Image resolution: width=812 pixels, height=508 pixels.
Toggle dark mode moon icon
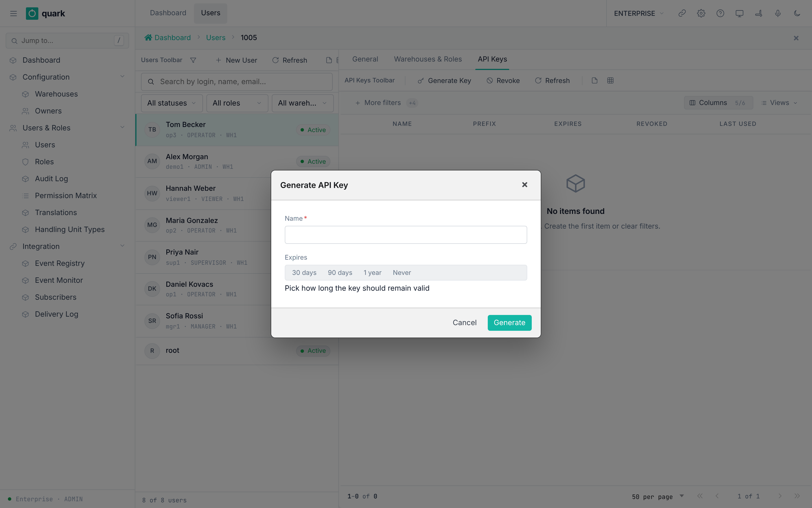tap(797, 14)
